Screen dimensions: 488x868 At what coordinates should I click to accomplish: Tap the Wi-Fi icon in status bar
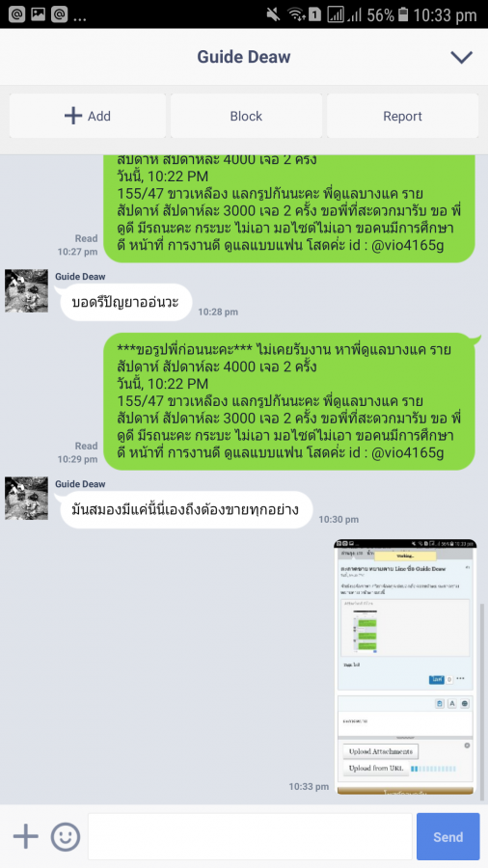pyautogui.click(x=298, y=14)
